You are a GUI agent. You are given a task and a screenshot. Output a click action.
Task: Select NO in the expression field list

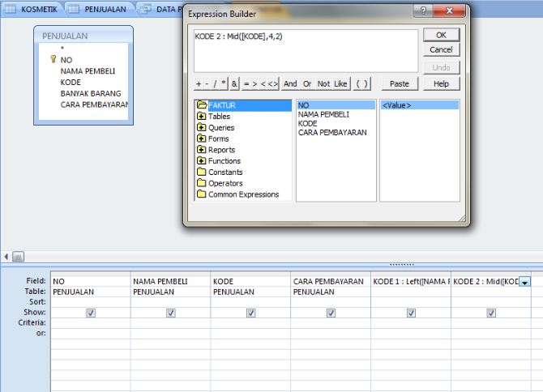(x=336, y=105)
